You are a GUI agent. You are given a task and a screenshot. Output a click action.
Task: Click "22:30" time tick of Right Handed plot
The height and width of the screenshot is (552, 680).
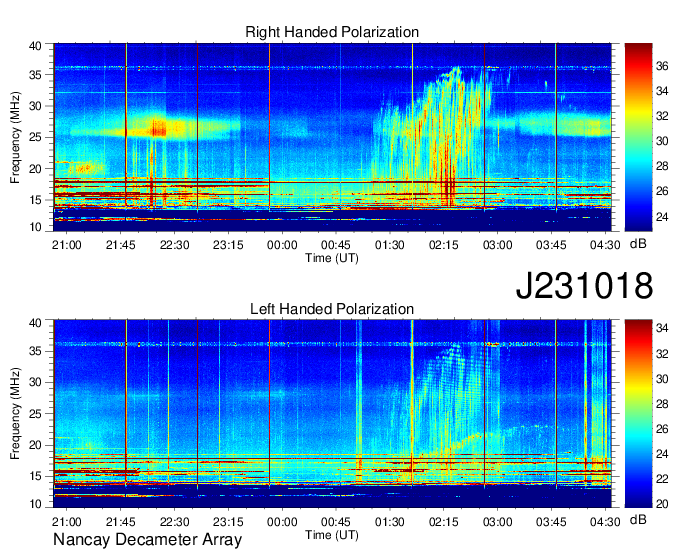click(174, 245)
